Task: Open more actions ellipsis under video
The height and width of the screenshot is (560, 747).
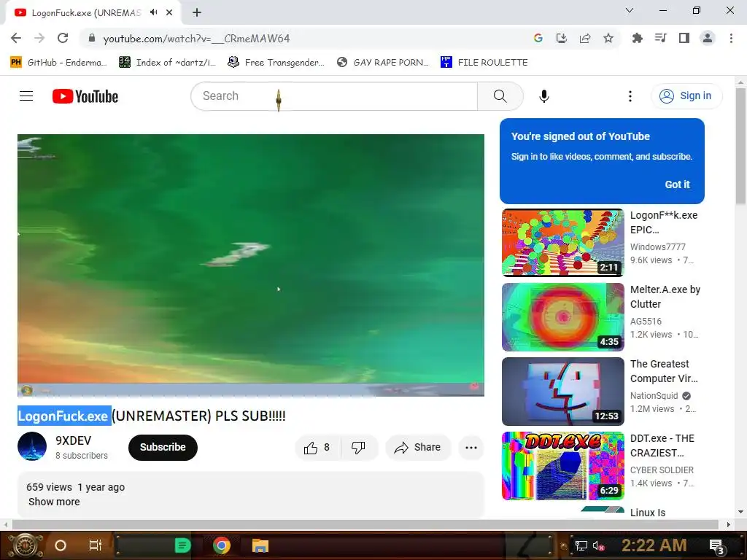Action: click(471, 448)
